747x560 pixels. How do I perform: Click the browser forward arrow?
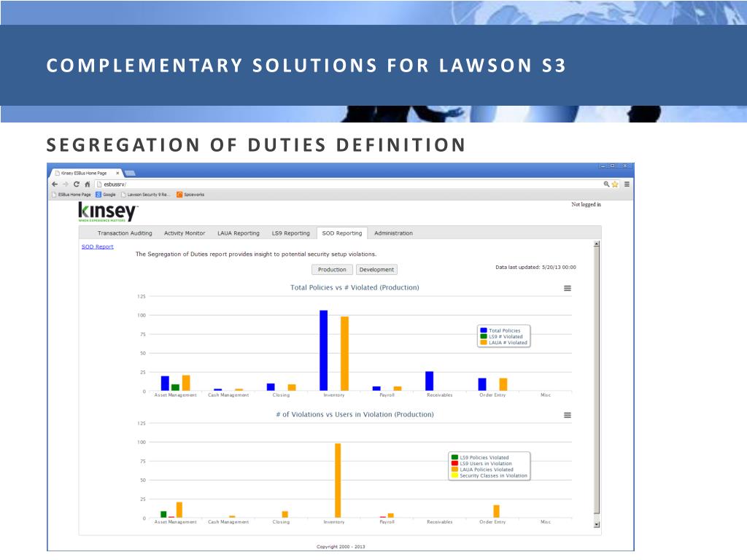[x=65, y=184]
